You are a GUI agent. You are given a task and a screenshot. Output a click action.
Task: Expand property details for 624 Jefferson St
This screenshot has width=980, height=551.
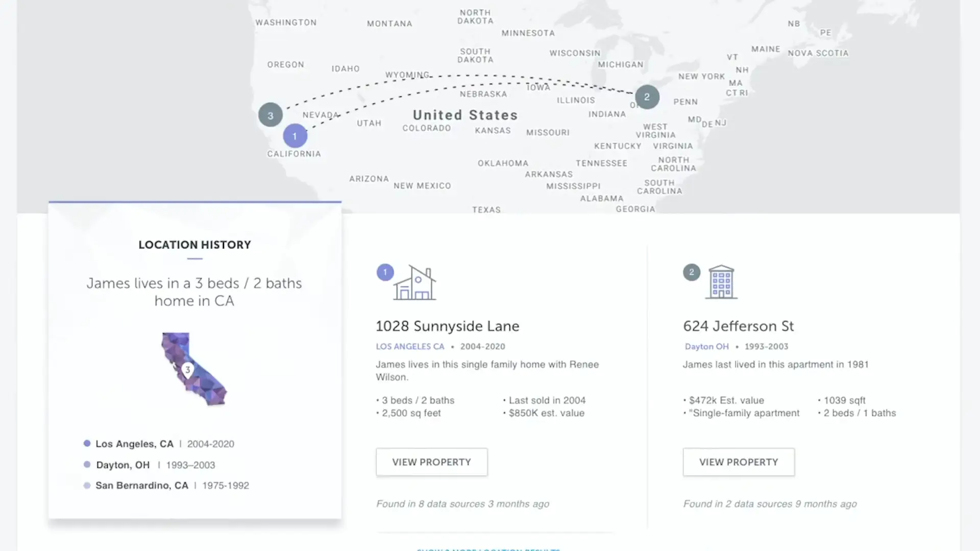pos(739,462)
